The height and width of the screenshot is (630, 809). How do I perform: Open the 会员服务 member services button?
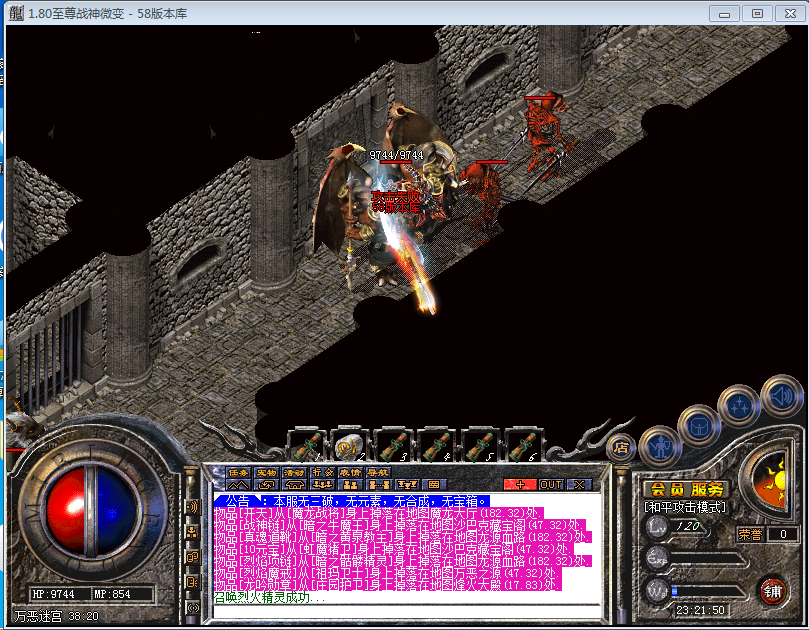click(x=687, y=489)
